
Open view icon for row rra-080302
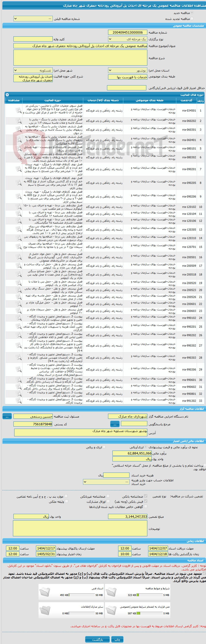coord(18,157)
